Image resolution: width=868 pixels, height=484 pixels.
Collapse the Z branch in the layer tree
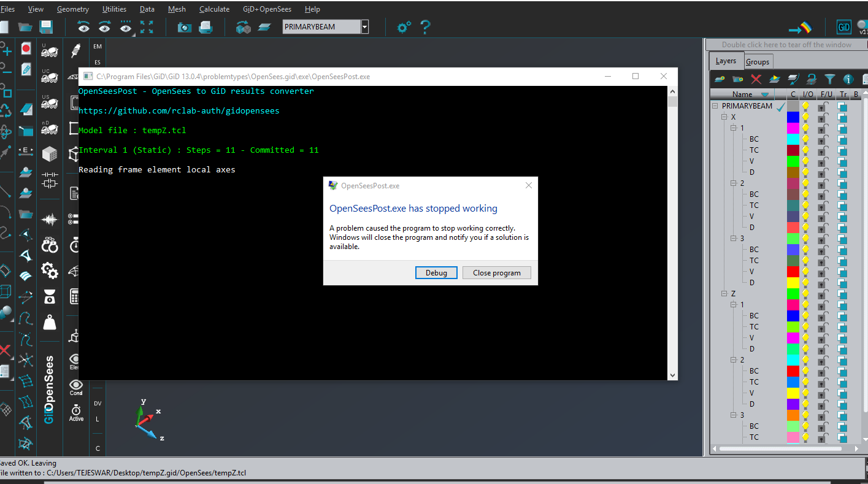tap(724, 293)
